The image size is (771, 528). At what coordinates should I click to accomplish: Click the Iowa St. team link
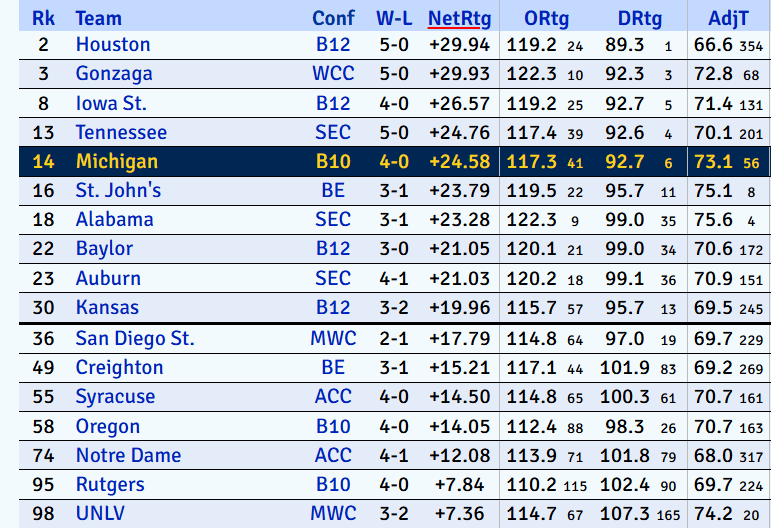click(111, 103)
